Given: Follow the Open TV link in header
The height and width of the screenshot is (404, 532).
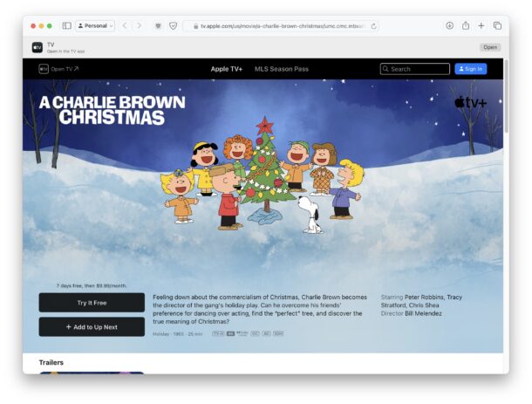Looking at the screenshot, I should tap(58, 69).
